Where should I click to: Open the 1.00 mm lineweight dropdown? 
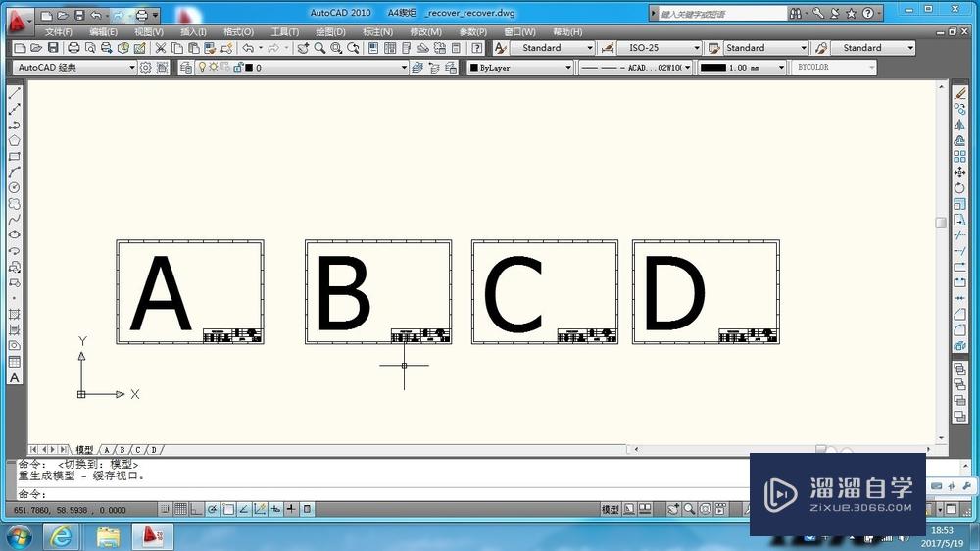click(x=781, y=68)
